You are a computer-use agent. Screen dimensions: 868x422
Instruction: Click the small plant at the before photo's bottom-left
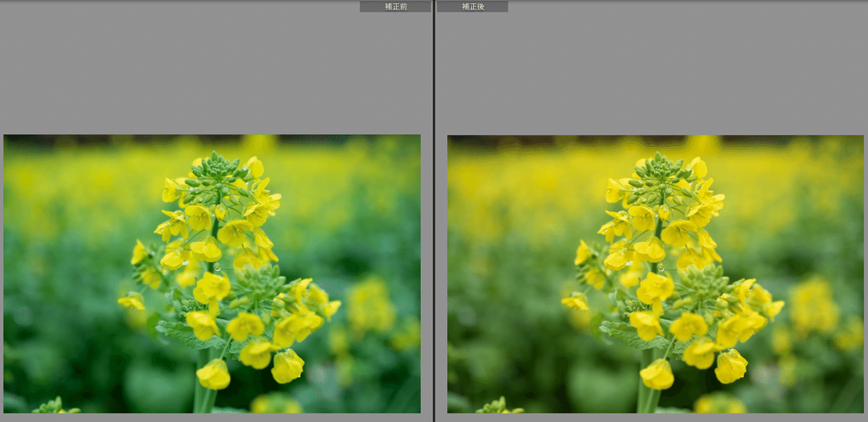[55, 407]
